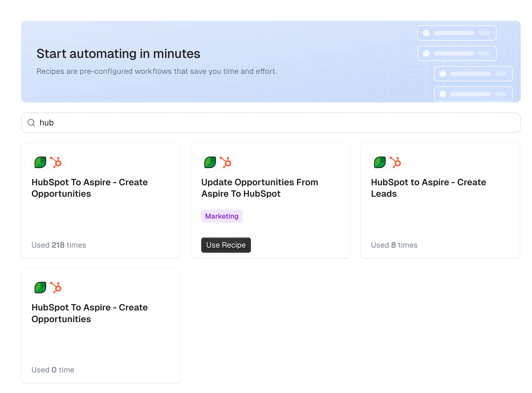Screen dimensions: 532x393
Task: Select the Marketing tag
Action: 221,216
